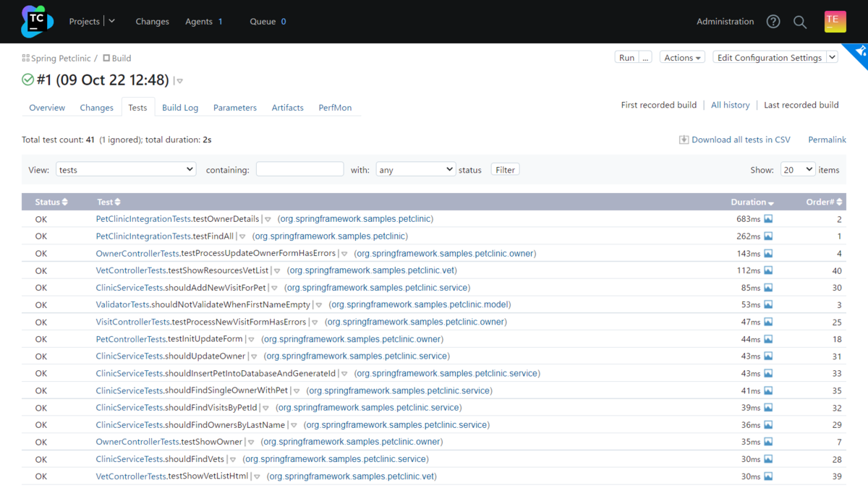Open the Actions dropdown button
The image size is (868, 488).
click(683, 58)
